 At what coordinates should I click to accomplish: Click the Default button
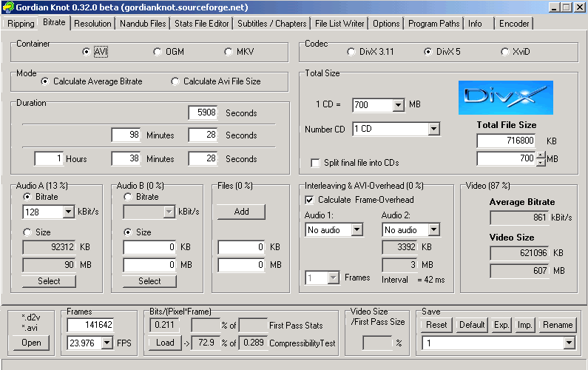472,325
